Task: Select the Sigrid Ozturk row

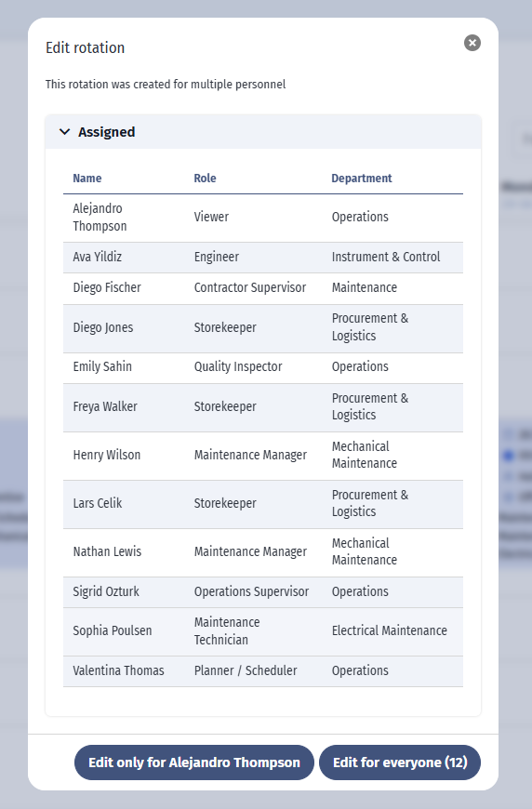Action: click(x=263, y=592)
